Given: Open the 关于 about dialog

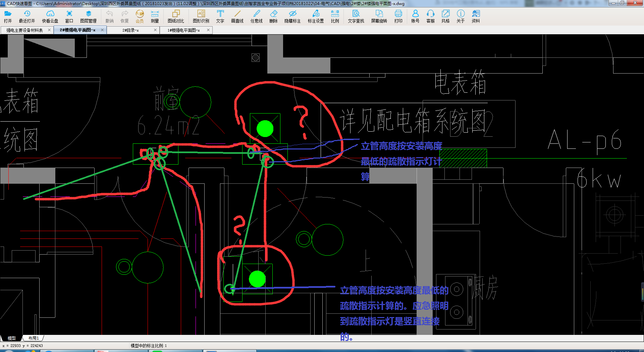Looking at the screenshot, I should click(461, 16).
